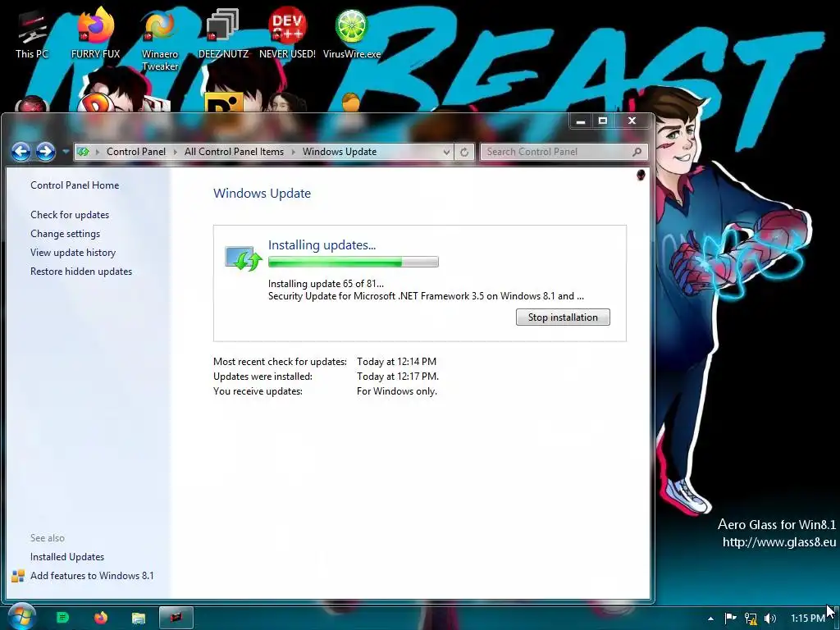The width and height of the screenshot is (840, 630).
Task: Open Installed Updates link
Action: 67,557
